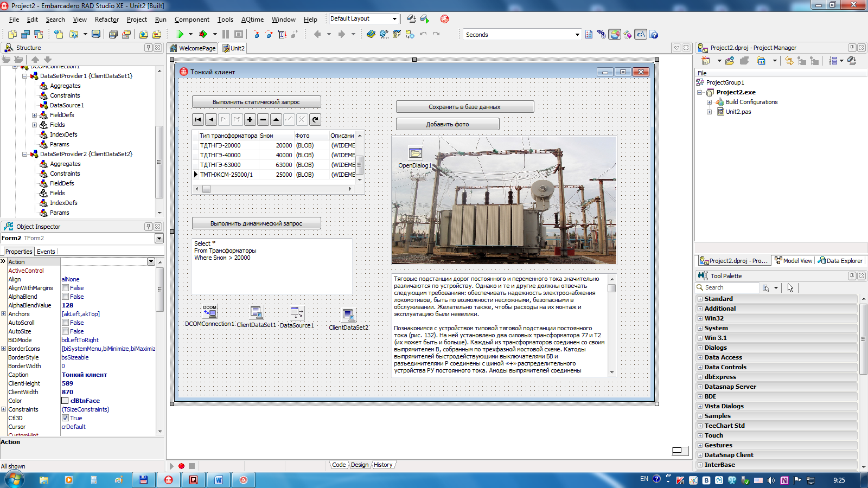
Task: Open the Refactor menu
Action: (x=106, y=20)
